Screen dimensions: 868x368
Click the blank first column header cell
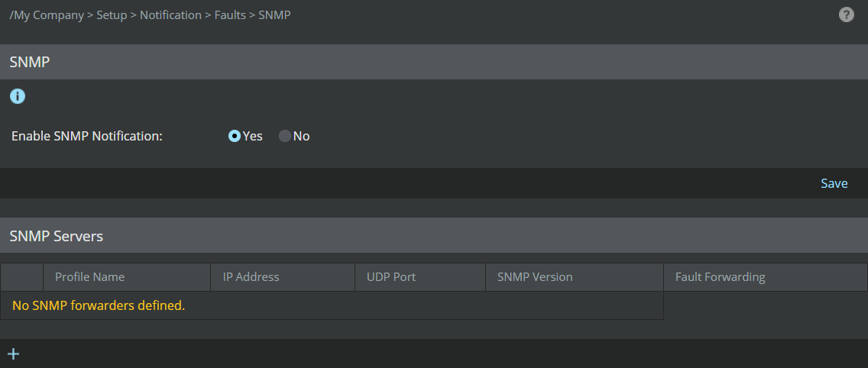pyautogui.click(x=21, y=277)
